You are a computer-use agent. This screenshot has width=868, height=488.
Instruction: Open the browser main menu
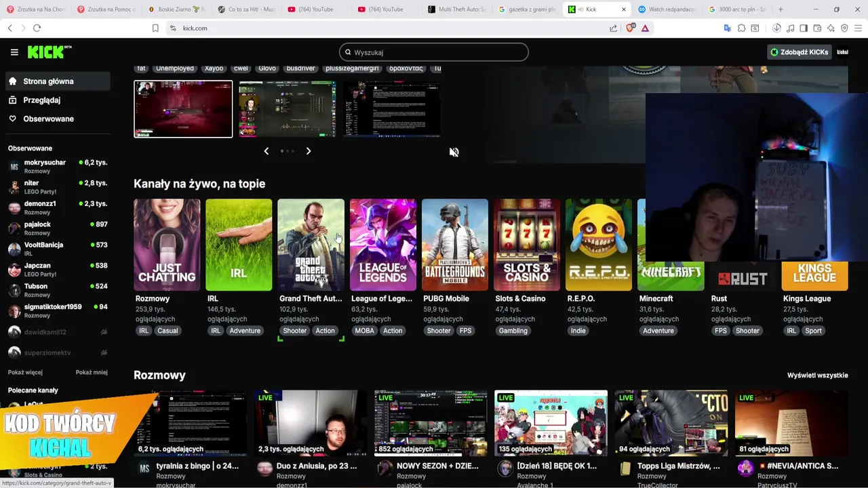858,28
